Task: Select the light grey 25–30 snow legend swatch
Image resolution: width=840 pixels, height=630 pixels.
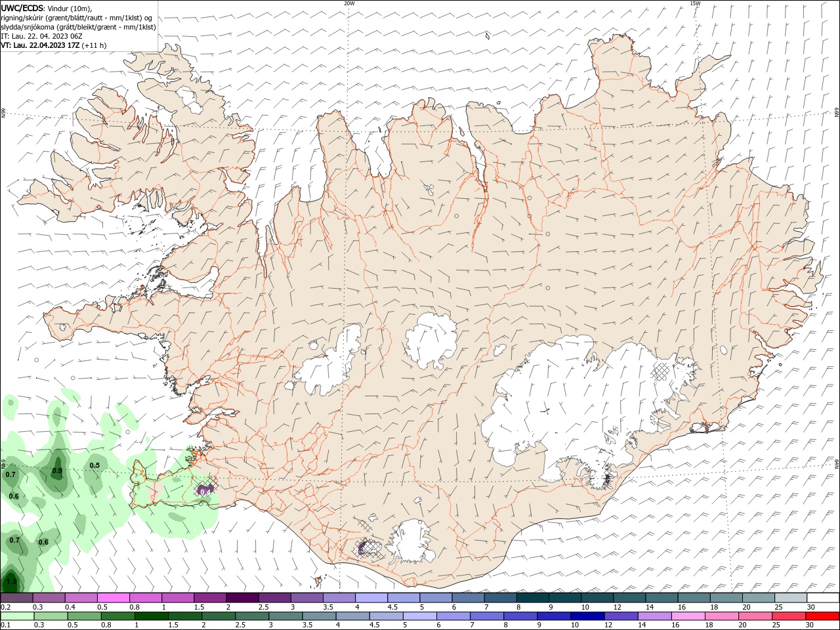Action: (x=790, y=598)
